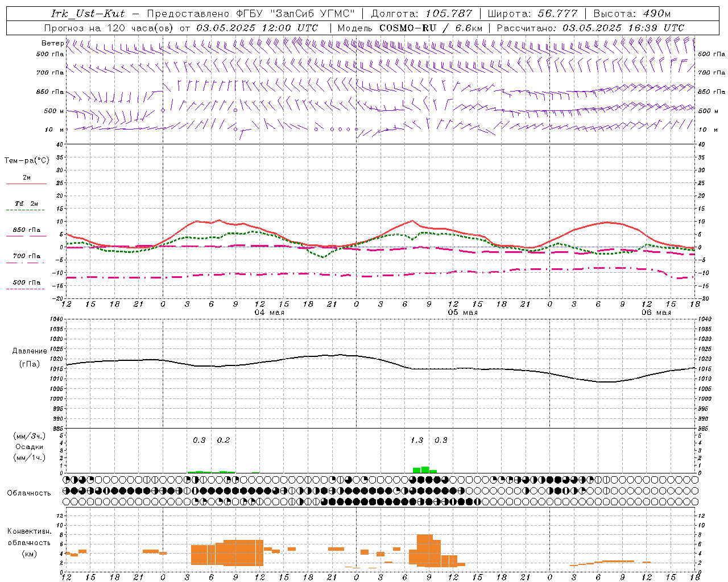Click the Облачность row label

29,493
